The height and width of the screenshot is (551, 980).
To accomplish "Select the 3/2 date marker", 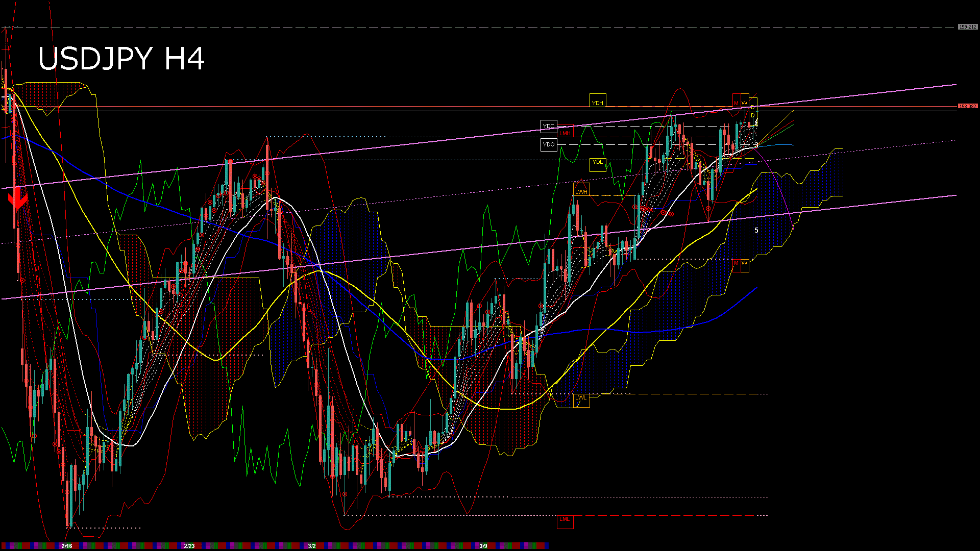I will (312, 546).
